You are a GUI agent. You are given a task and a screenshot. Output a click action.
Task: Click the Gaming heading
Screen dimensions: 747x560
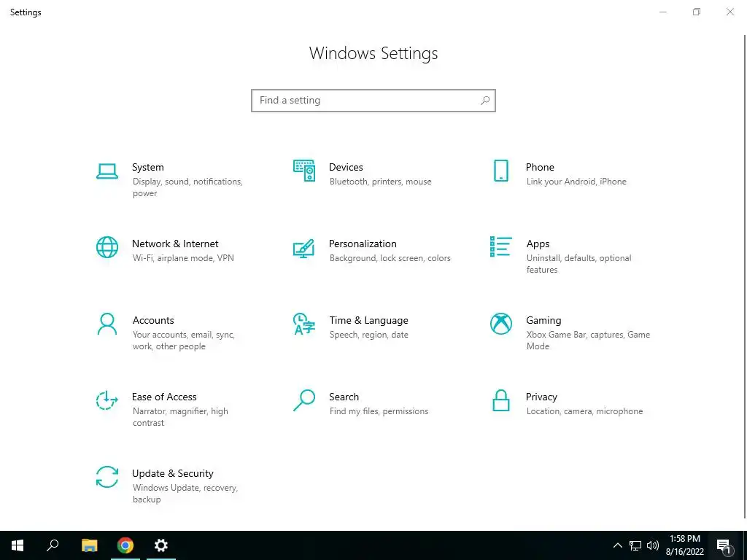(x=543, y=321)
